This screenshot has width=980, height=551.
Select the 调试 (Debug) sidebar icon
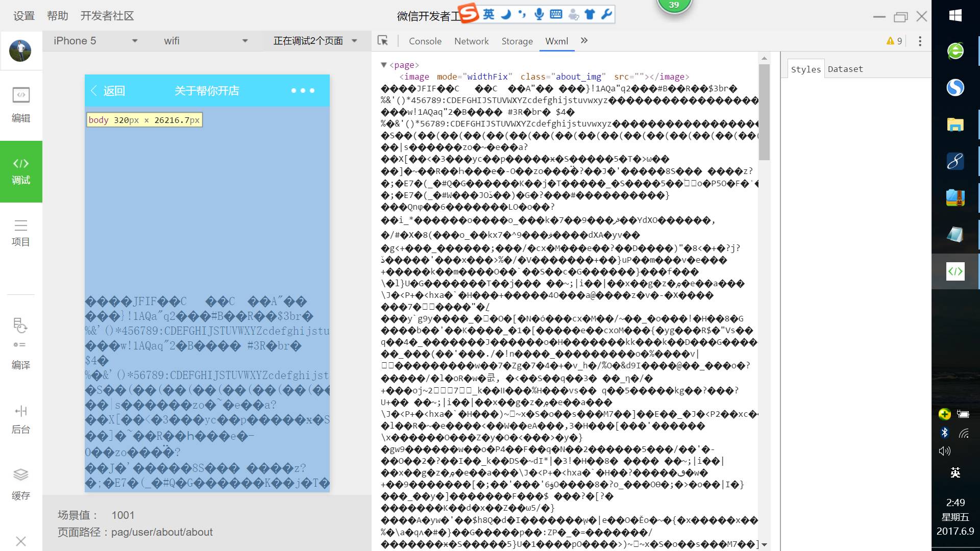tap(21, 171)
